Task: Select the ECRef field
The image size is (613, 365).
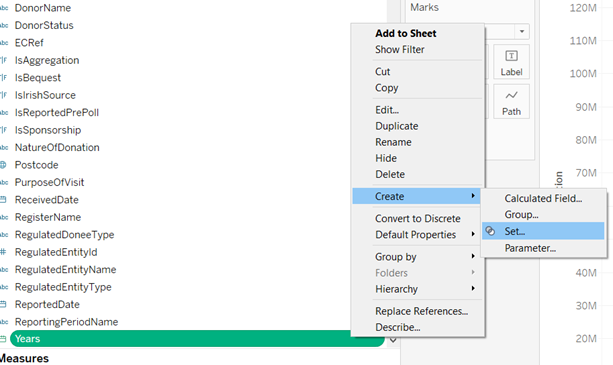Action: (29, 43)
